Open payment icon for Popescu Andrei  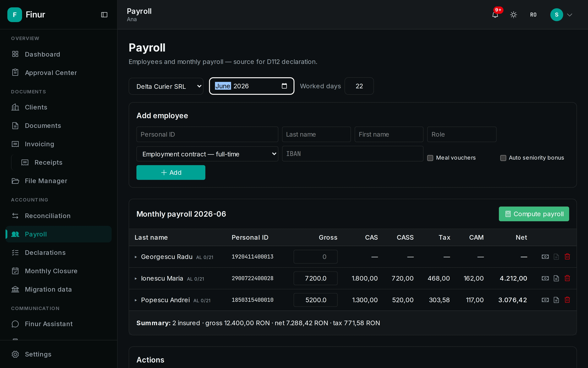click(x=545, y=300)
